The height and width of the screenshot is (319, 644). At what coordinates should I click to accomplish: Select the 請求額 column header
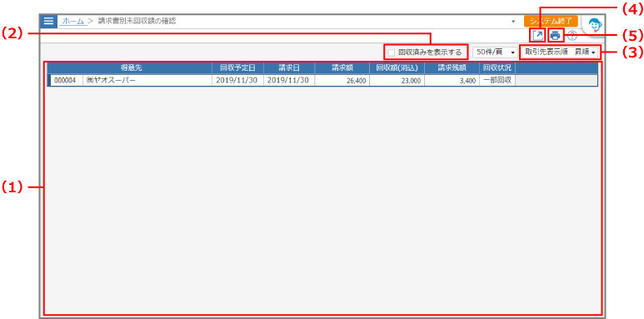(342, 68)
